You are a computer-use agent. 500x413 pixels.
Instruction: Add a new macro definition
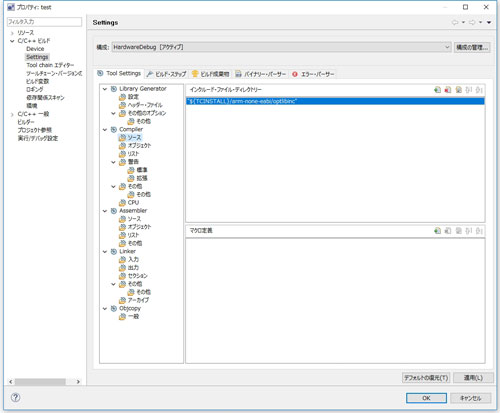tap(437, 230)
